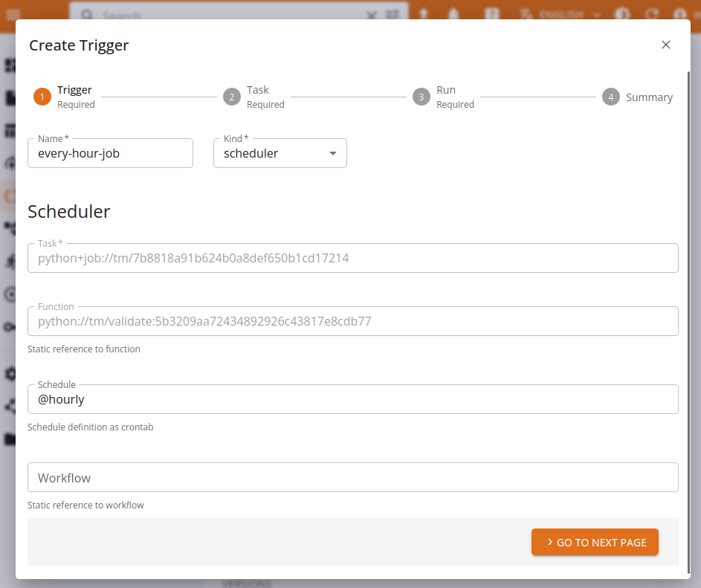Open the search filter options icon
The height and width of the screenshot is (588, 701).
click(393, 14)
